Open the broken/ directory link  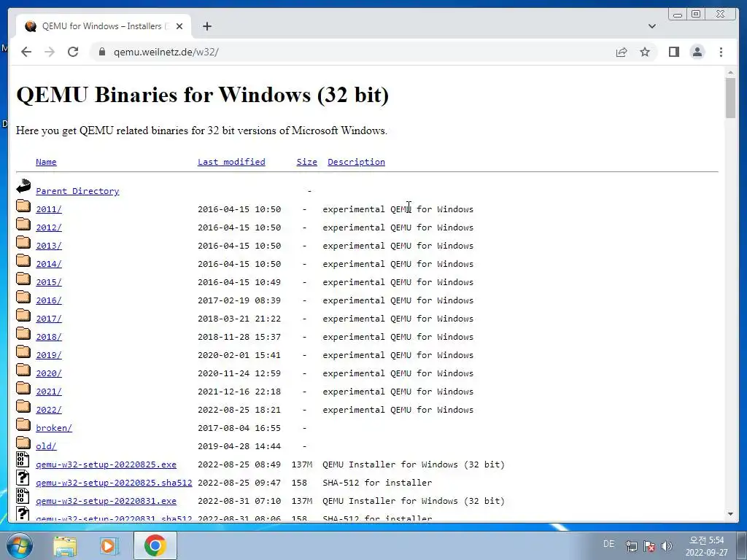click(54, 428)
